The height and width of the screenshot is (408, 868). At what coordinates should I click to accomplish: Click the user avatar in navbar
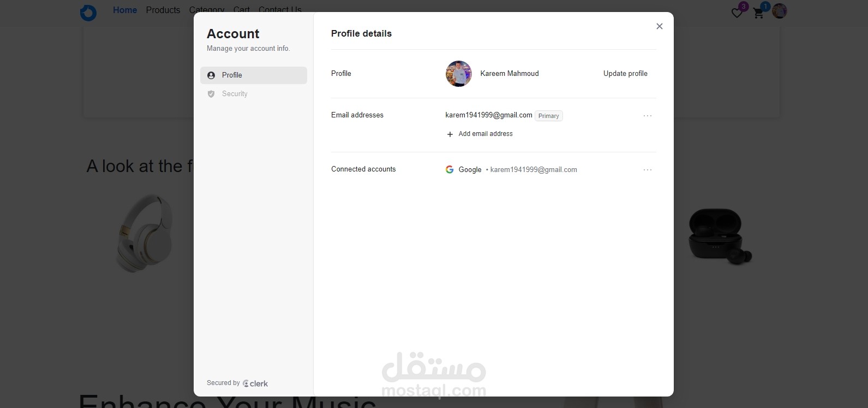tap(779, 11)
